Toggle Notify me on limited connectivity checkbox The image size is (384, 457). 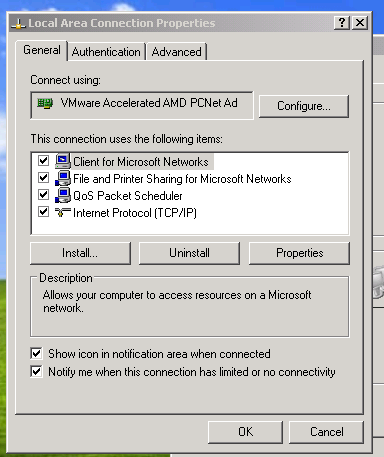36,371
